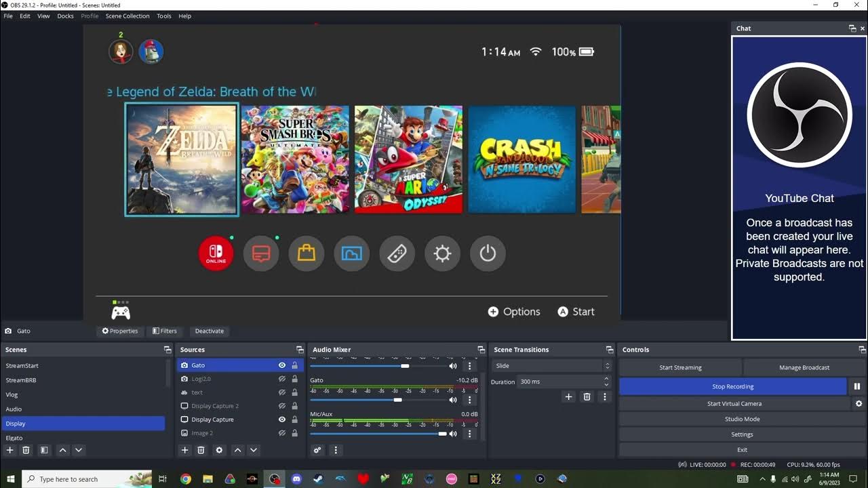The image size is (868, 488).
Task: Delete the selected source with the trash icon
Action: (201, 450)
